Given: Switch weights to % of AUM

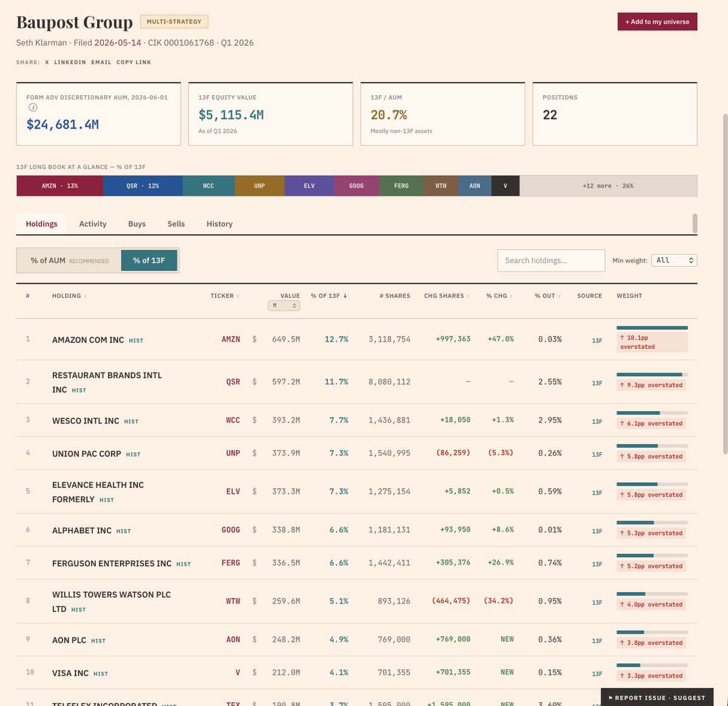Looking at the screenshot, I should [x=69, y=260].
